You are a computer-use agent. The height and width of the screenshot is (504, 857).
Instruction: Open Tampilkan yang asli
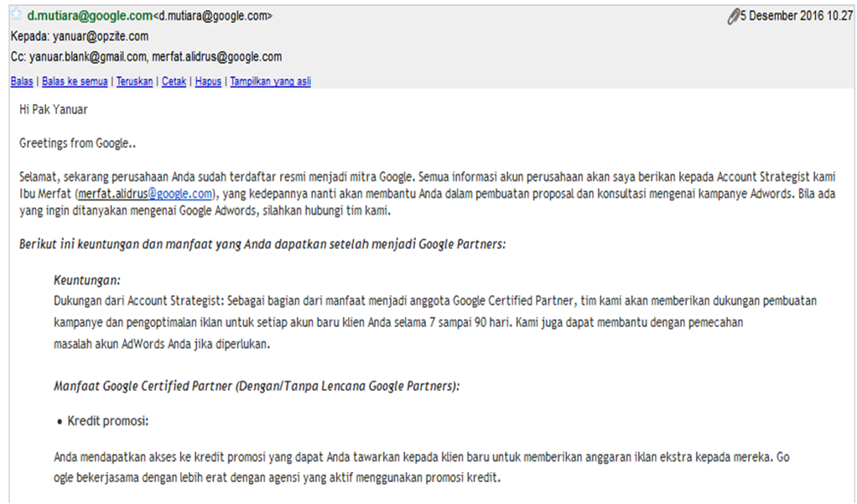tap(271, 81)
